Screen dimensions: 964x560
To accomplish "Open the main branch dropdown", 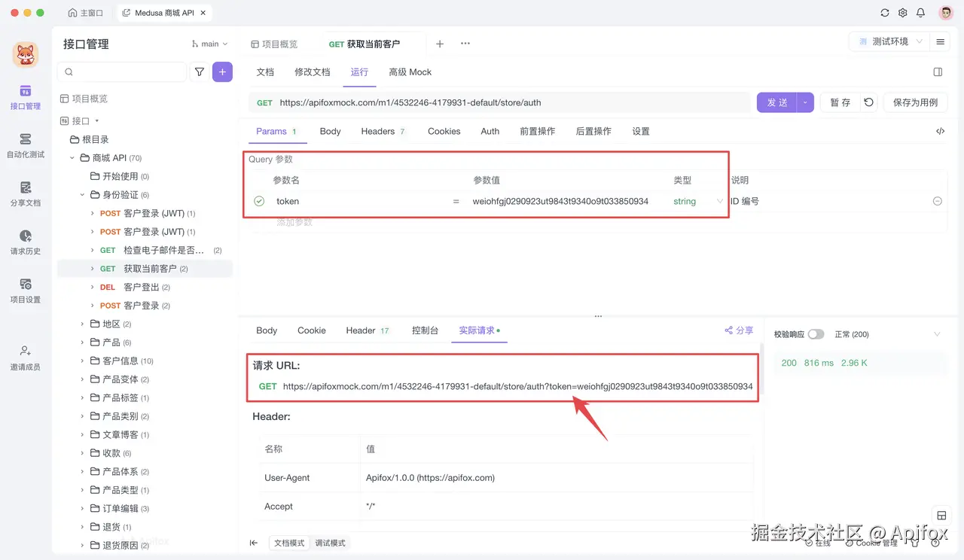I will click(x=208, y=44).
